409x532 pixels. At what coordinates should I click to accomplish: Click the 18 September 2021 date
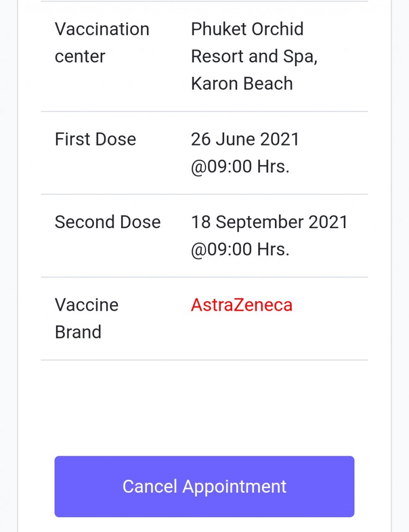[269, 222]
